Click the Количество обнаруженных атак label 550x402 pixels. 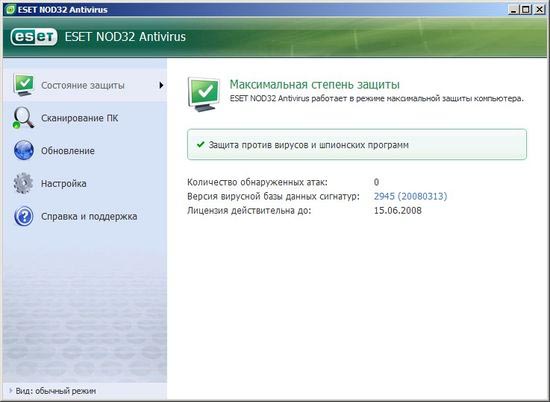[257, 182]
